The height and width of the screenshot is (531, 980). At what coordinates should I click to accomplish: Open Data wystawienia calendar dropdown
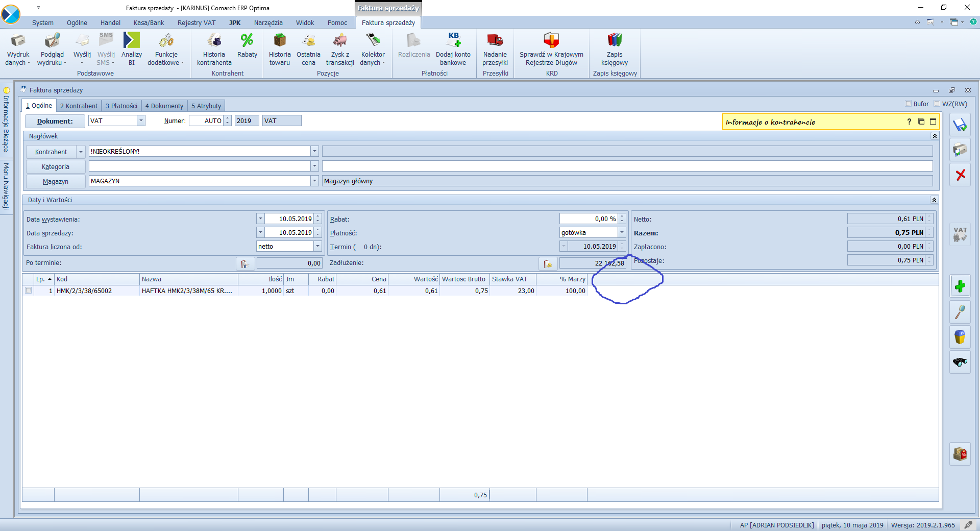260,219
